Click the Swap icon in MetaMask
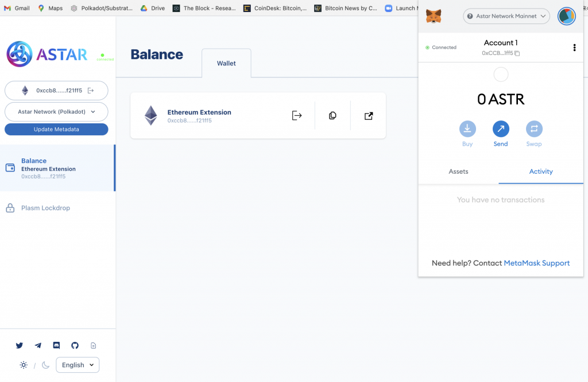Viewport: 588px width, 382px height. (534, 128)
